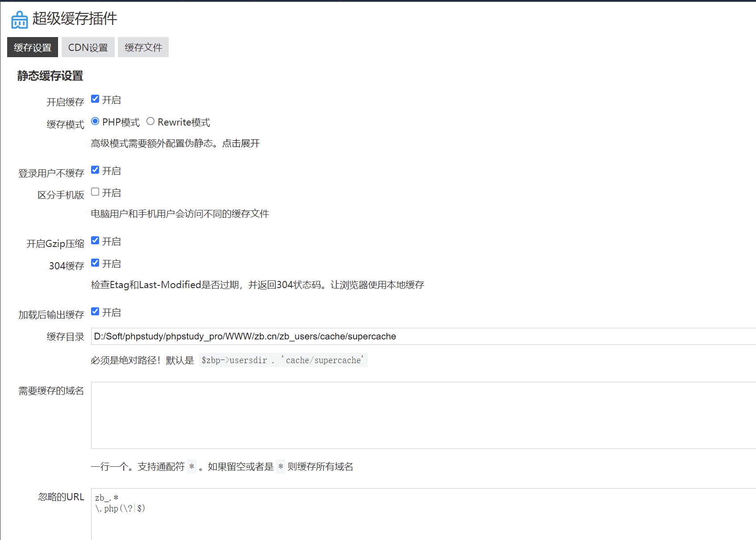The height and width of the screenshot is (540, 756).
Task: Open the 缓存文件 tab
Action: (143, 47)
